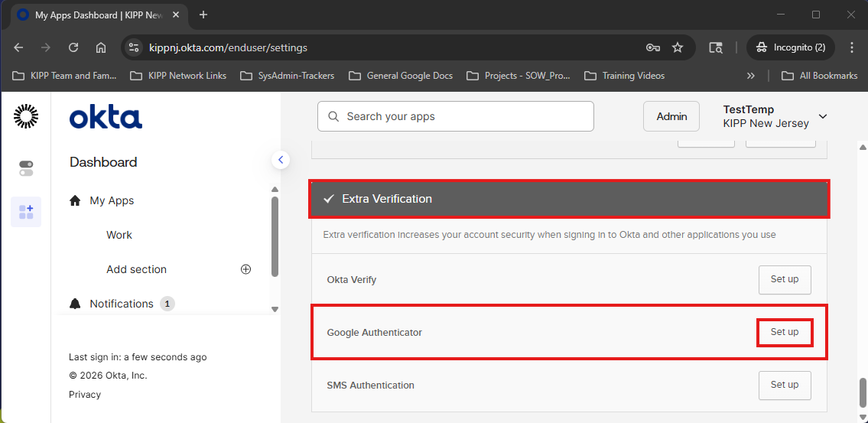Collapse the Extra Verification section header
Screen dimensions: 868x423
[569, 199]
